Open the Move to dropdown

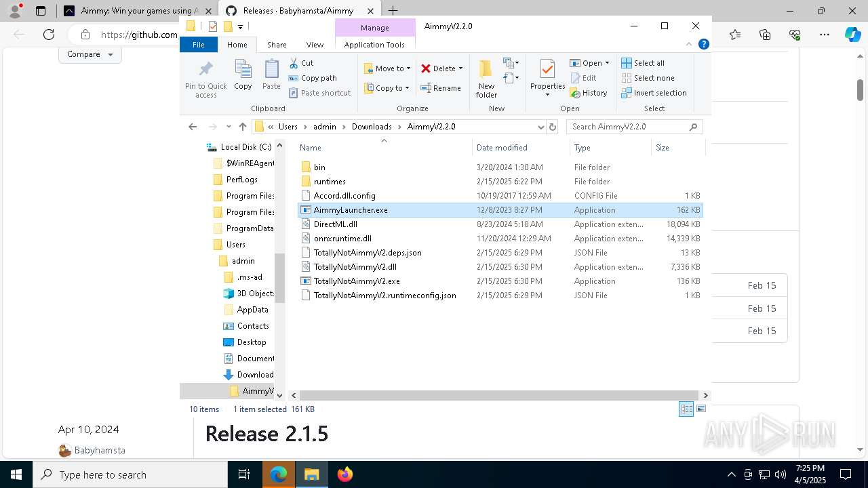(387, 68)
